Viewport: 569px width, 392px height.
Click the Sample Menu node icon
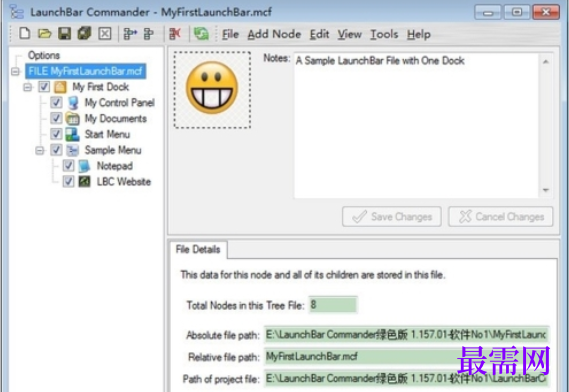(x=73, y=150)
